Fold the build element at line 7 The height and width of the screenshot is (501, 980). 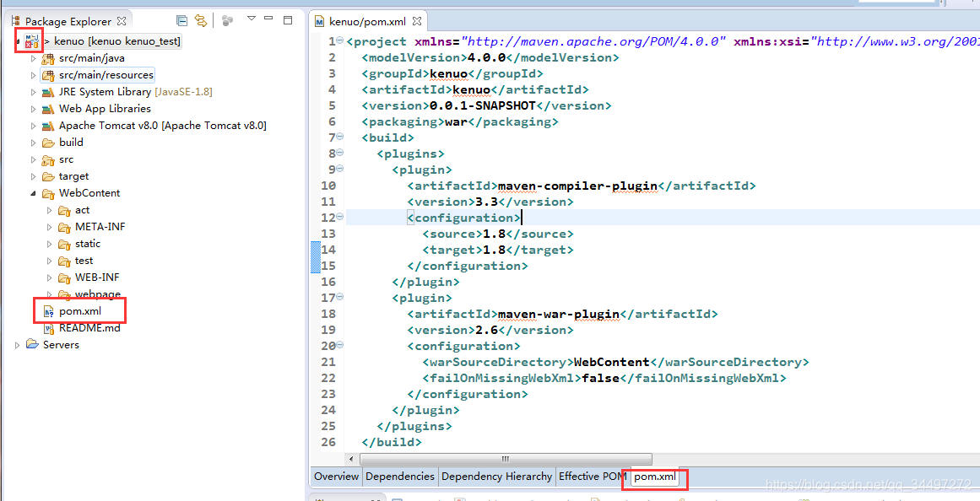[x=340, y=137]
